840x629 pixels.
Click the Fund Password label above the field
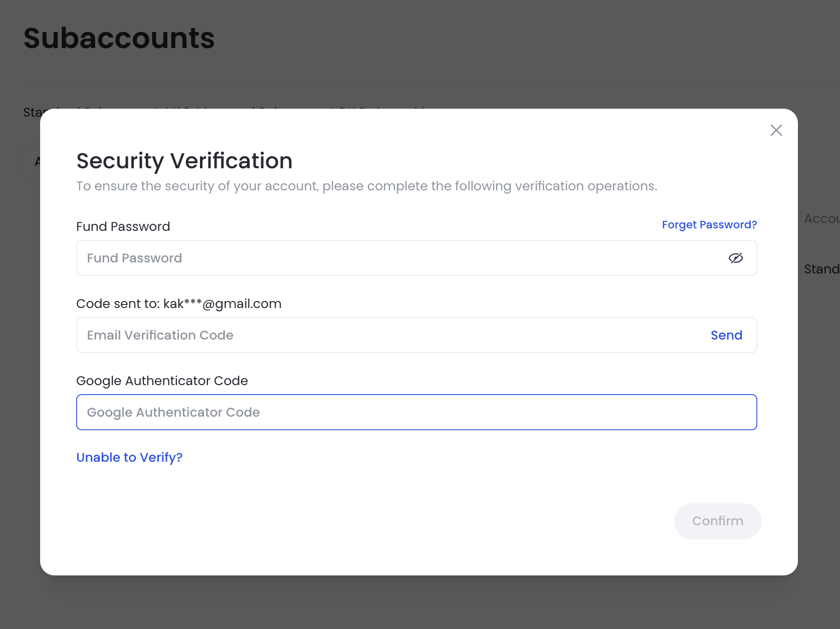coord(123,226)
